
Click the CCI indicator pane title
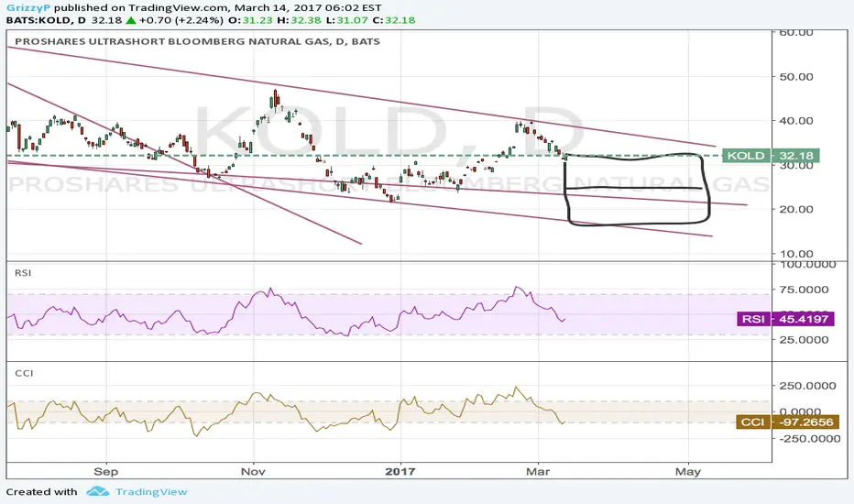pos(24,373)
